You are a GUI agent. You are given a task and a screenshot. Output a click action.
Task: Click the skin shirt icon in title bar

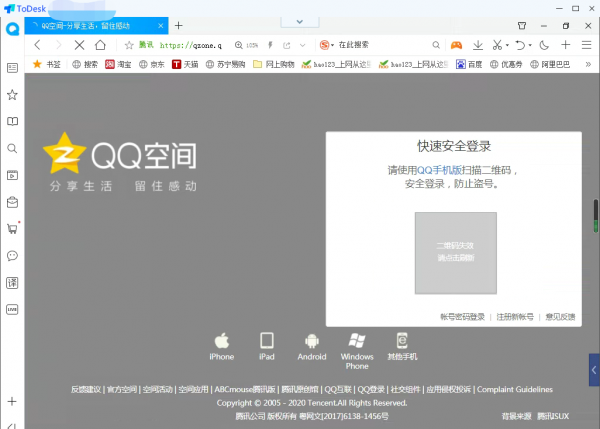pyautogui.click(x=522, y=26)
